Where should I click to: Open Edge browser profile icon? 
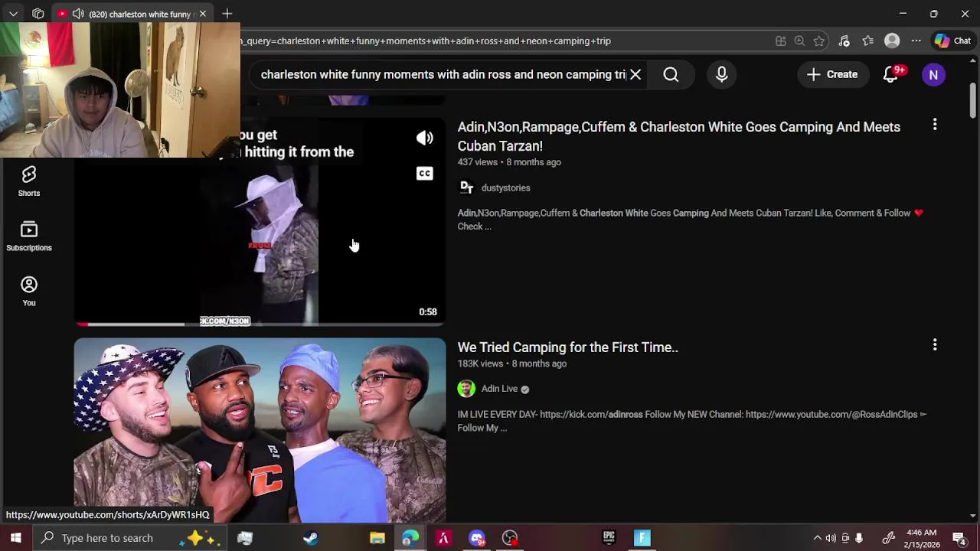tap(892, 41)
